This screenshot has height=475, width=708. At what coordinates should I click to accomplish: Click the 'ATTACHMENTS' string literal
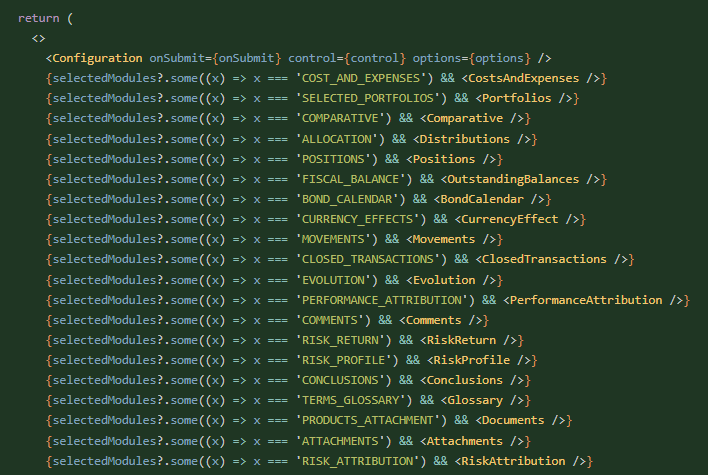[x=340, y=441]
